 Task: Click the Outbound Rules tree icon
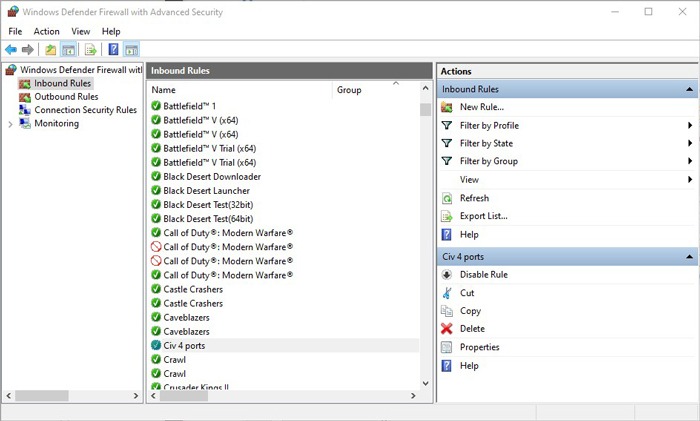[x=25, y=97]
